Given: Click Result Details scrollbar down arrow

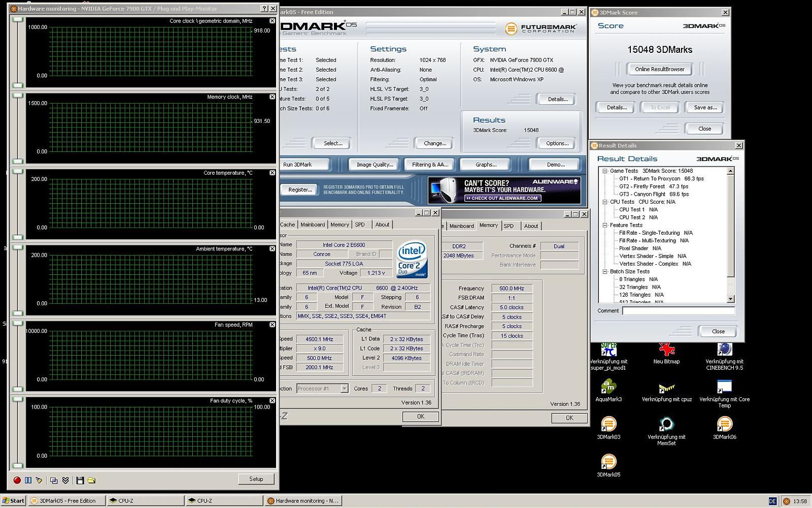Looking at the screenshot, I should (731, 299).
